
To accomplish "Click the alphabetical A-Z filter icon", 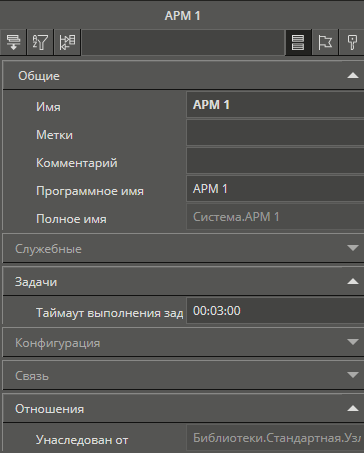I will (x=40, y=42).
